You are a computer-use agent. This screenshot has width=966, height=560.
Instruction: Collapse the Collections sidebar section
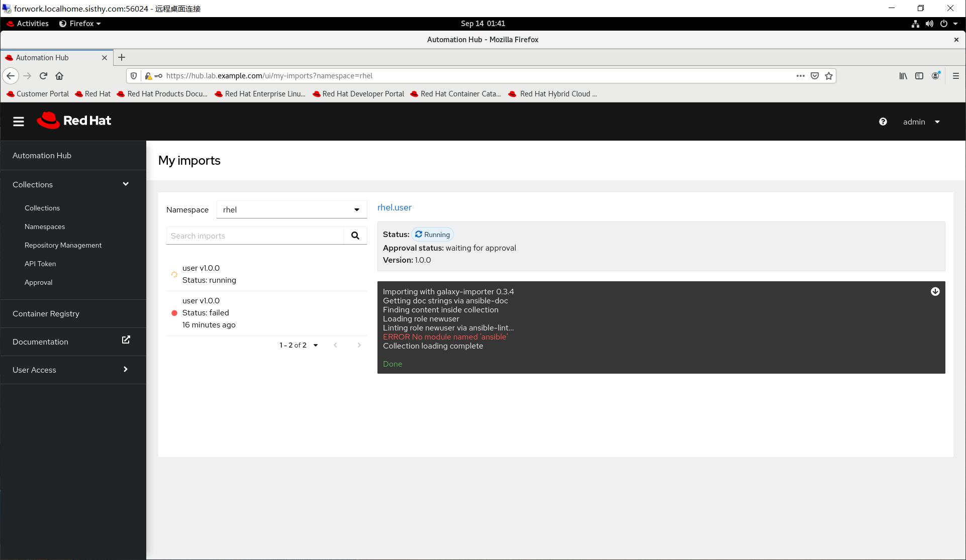[x=125, y=184]
